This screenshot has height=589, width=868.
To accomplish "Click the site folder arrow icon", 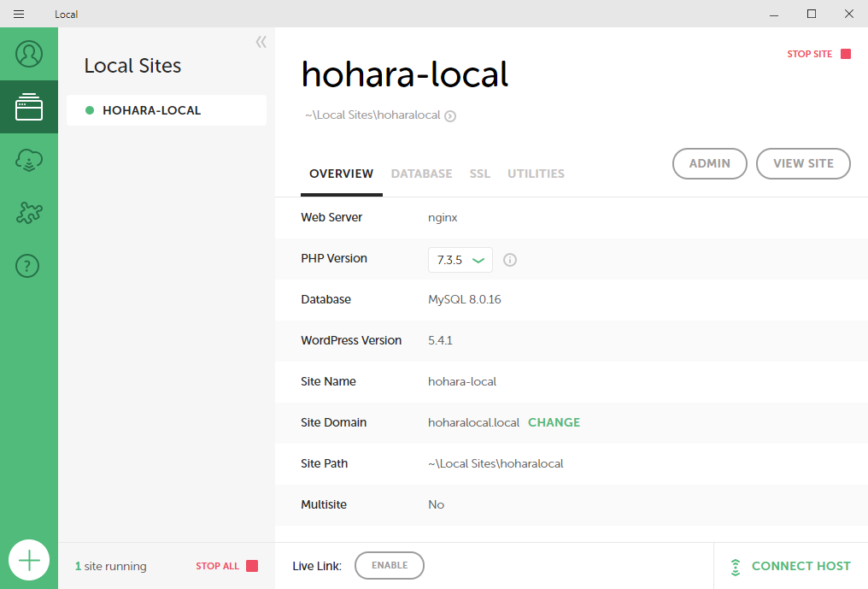I will [450, 116].
